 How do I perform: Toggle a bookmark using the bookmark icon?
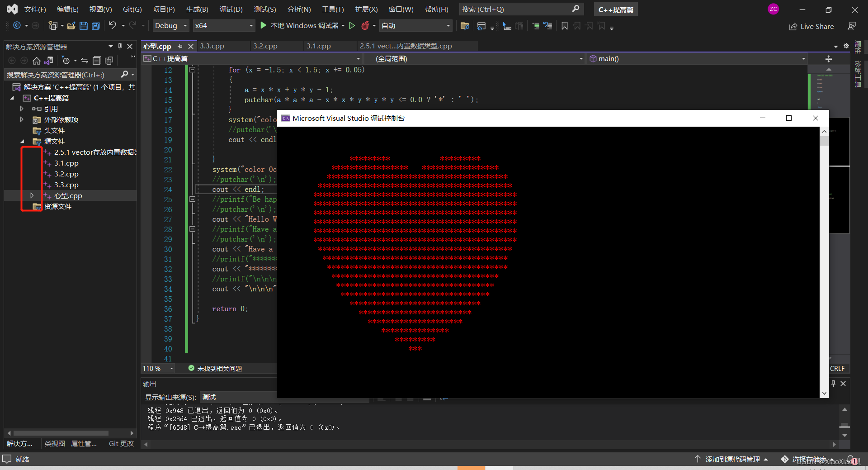[564, 26]
